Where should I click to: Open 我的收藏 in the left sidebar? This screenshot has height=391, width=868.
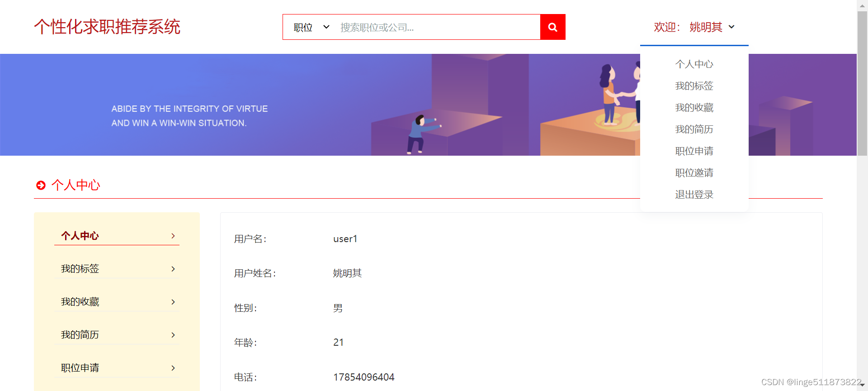pyautogui.click(x=117, y=302)
